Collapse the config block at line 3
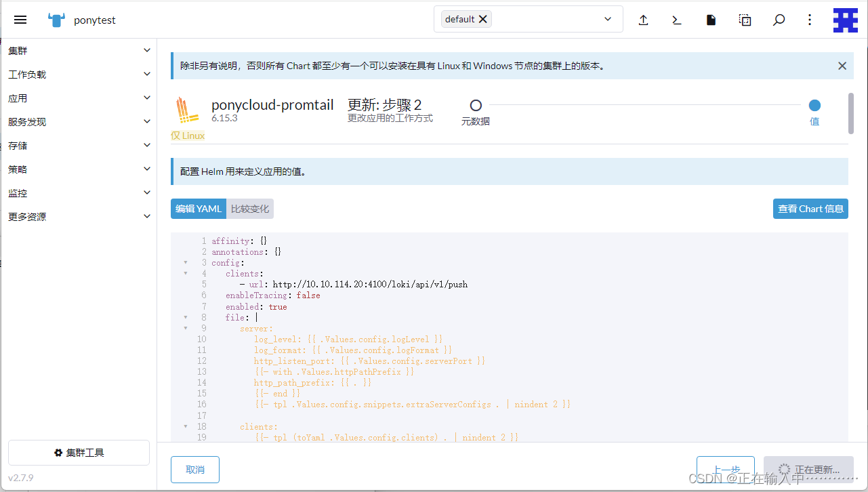This screenshot has width=868, height=492. [186, 263]
